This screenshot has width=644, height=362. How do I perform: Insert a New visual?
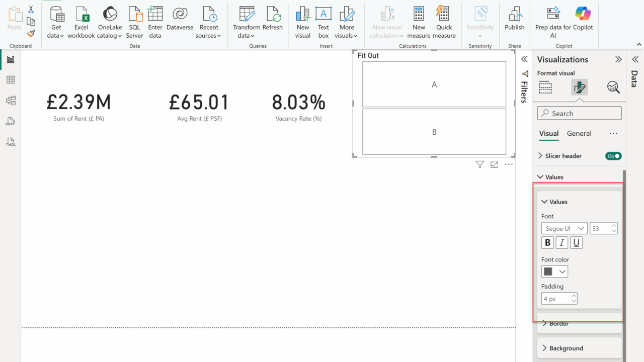coord(303,22)
